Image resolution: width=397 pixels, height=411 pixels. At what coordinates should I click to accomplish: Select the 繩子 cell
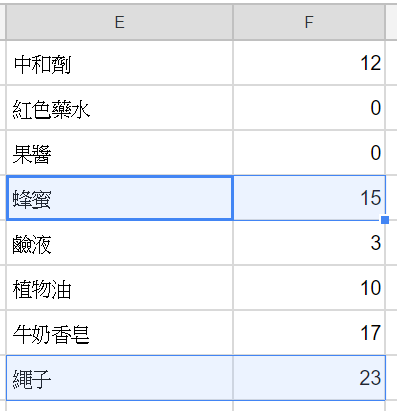tap(120, 378)
